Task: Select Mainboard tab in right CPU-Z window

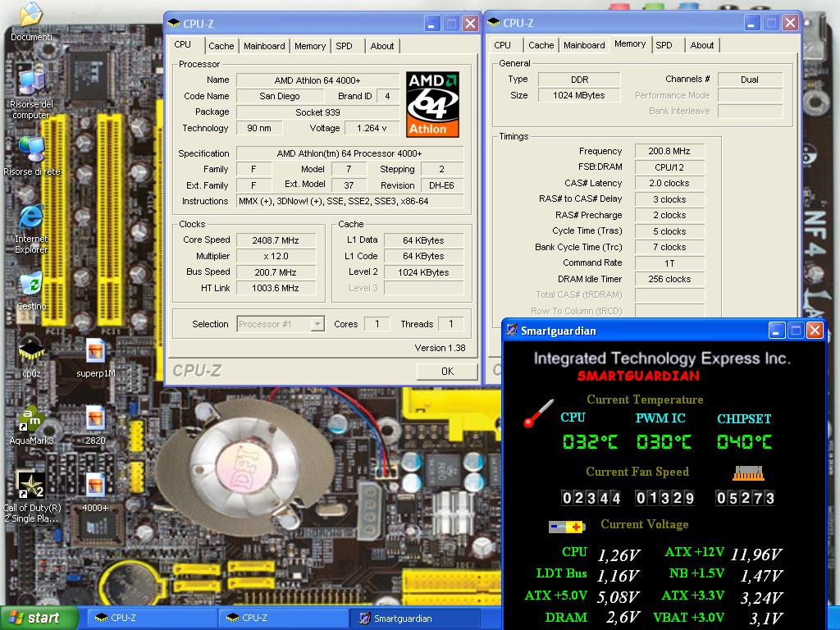Action: 584,46
